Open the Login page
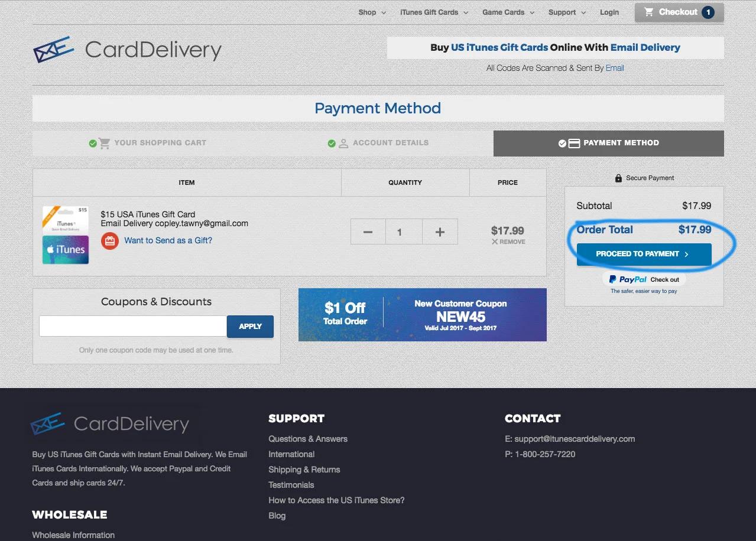This screenshot has width=756, height=541. point(609,12)
